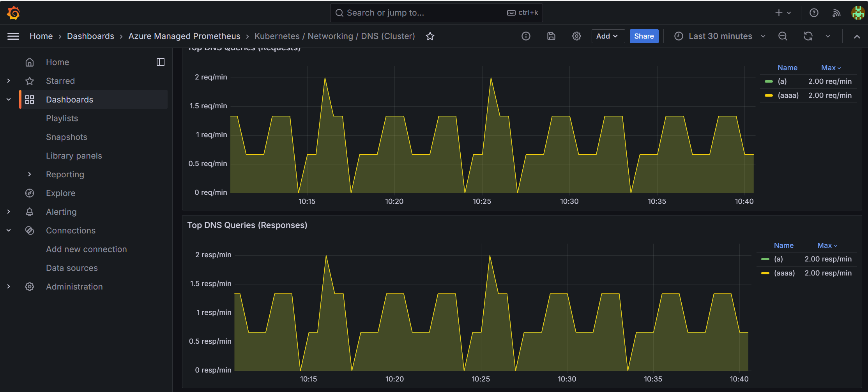Screen dimensions: 868x392
Task: Open Add new connection in sidebar
Action: pos(87,249)
